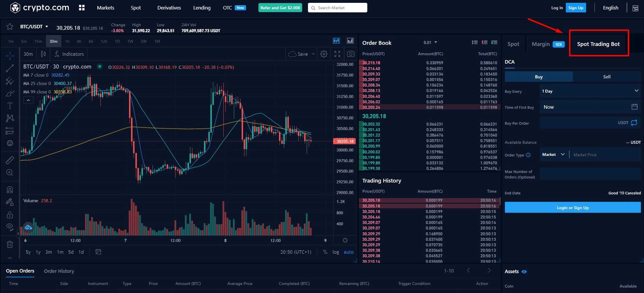Image resolution: width=644 pixels, height=293 pixels.
Task: Switch to the candlestick trading view icon
Action: pyautogui.click(x=336, y=41)
